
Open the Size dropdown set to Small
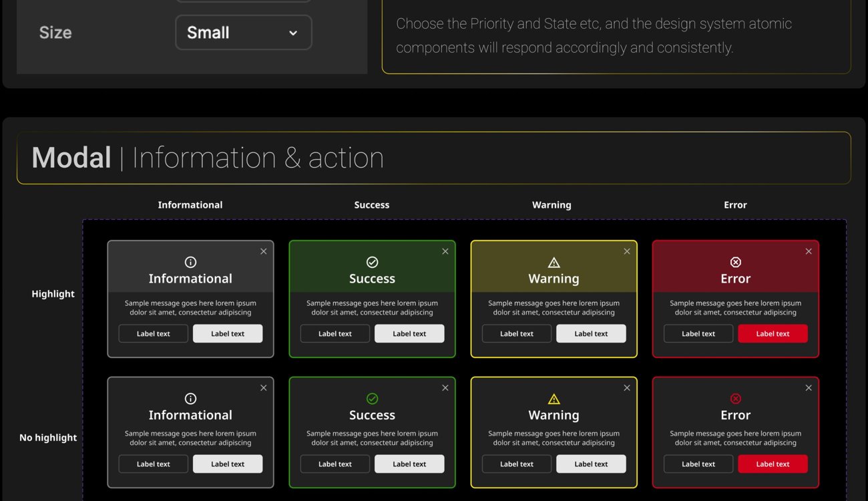coord(244,33)
